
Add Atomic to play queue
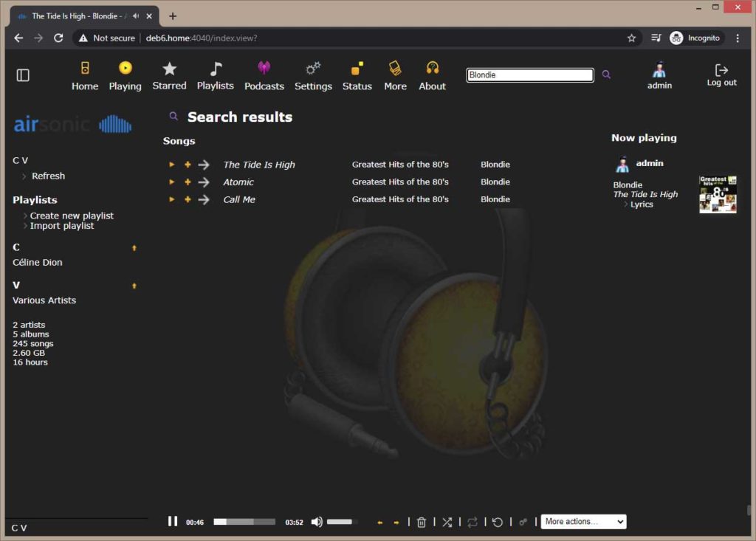tap(188, 182)
